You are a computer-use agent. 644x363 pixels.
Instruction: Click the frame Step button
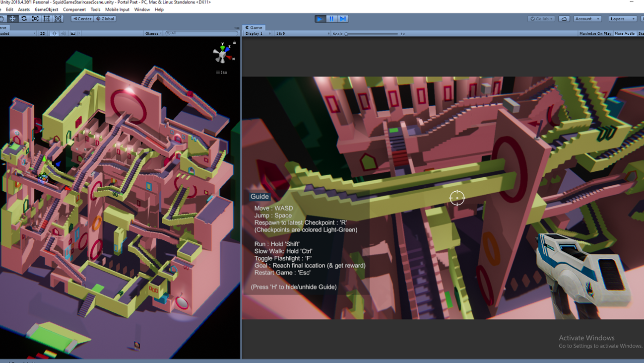343,19
